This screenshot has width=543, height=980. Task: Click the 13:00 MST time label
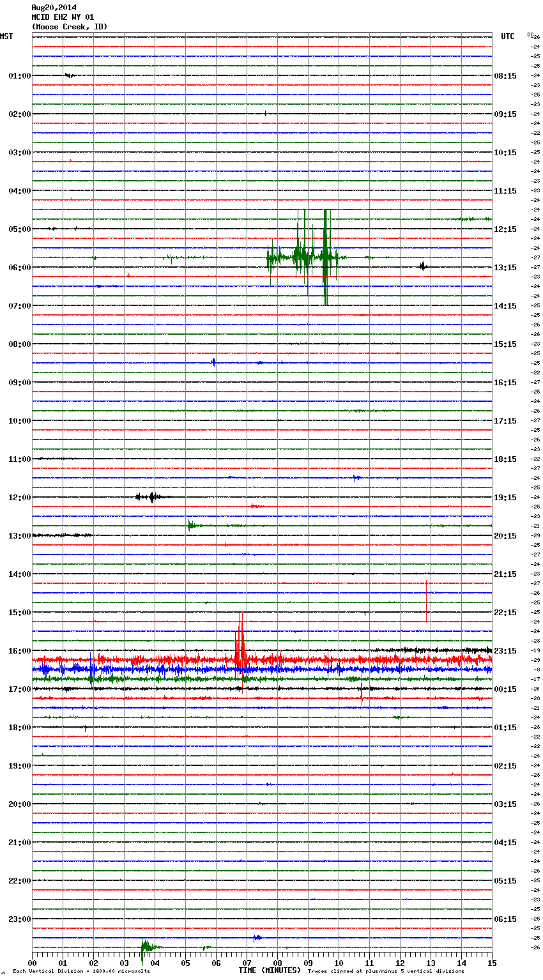(20, 536)
